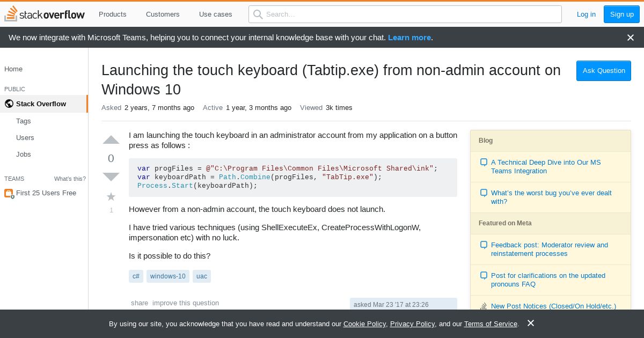Open the Use cases menu
The width and height of the screenshot is (644, 338).
click(216, 14)
